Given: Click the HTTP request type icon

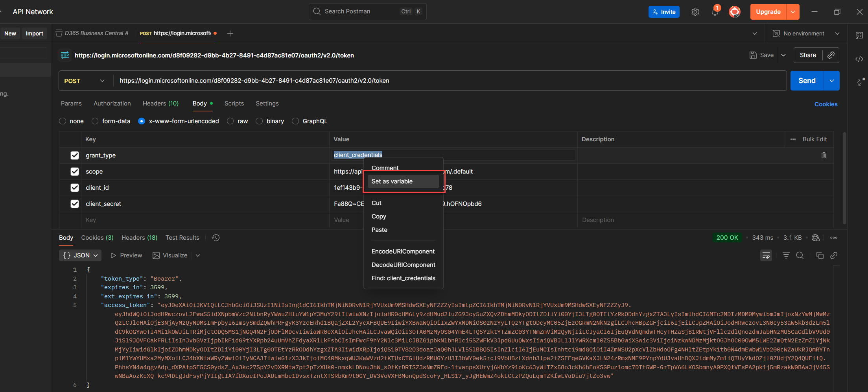Looking at the screenshot, I should (65, 55).
